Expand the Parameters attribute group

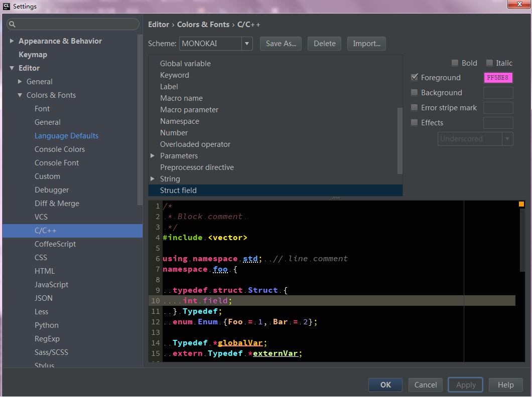pyautogui.click(x=153, y=155)
